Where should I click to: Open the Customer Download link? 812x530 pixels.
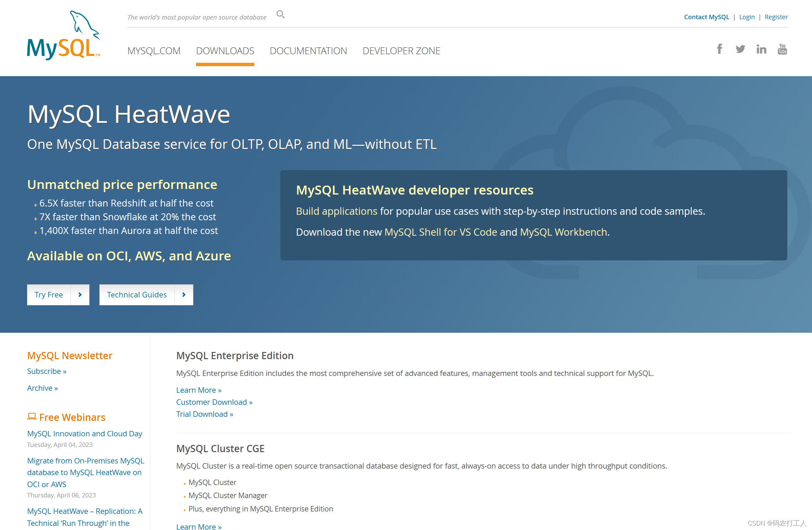pos(214,402)
